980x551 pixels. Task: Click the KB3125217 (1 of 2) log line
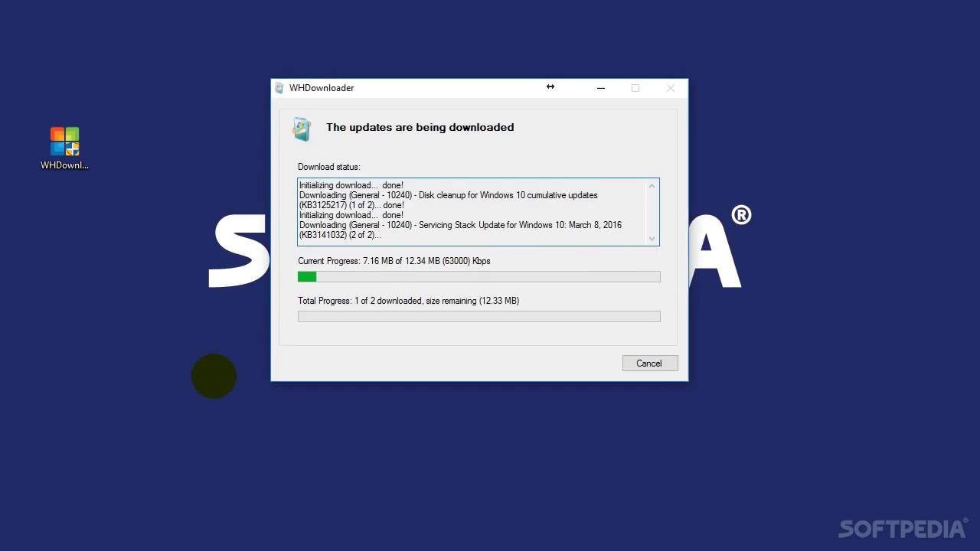(x=351, y=205)
